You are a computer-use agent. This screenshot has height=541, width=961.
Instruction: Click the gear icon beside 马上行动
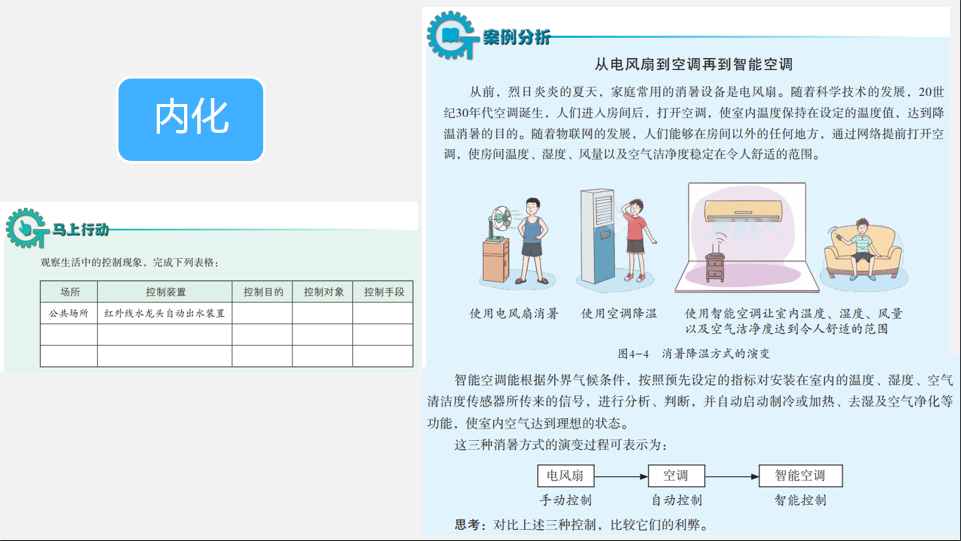26,227
